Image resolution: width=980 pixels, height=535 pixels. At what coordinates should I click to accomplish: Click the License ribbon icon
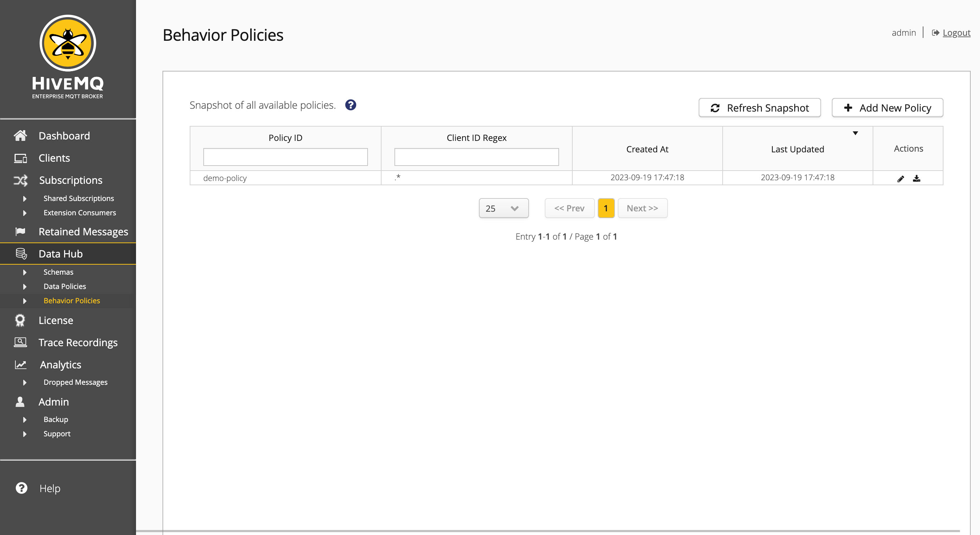[x=20, y=320]
